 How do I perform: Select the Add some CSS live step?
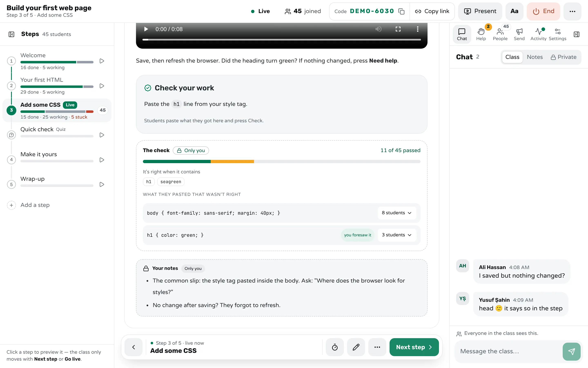click(x=57, y=110)
